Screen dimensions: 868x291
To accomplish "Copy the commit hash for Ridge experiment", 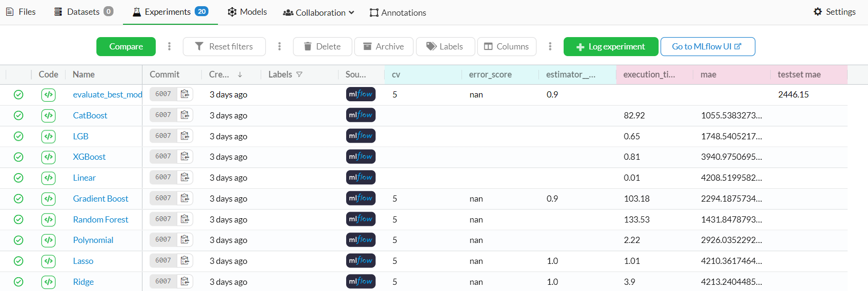I will 185,281.
